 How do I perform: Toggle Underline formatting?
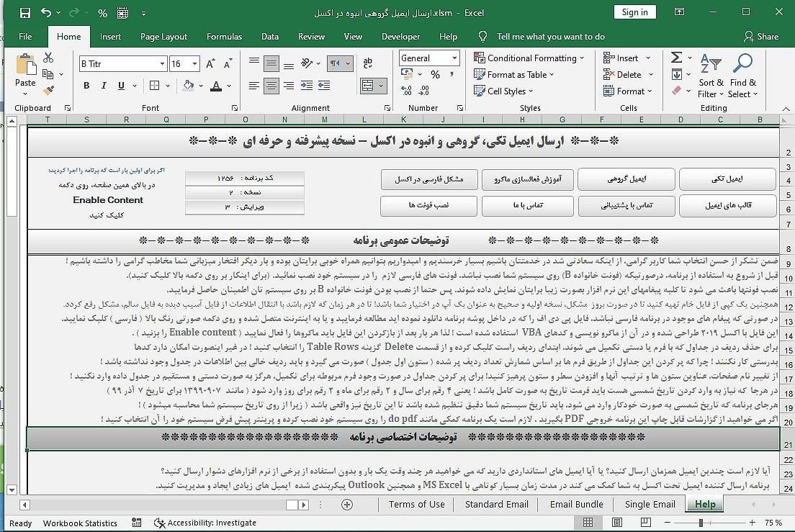[121, 86]
